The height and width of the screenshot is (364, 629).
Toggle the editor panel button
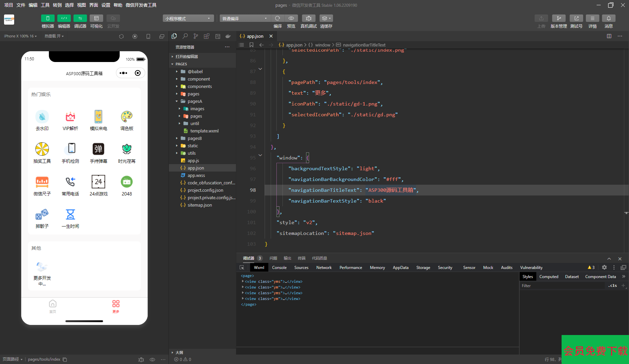pos(64,18)
